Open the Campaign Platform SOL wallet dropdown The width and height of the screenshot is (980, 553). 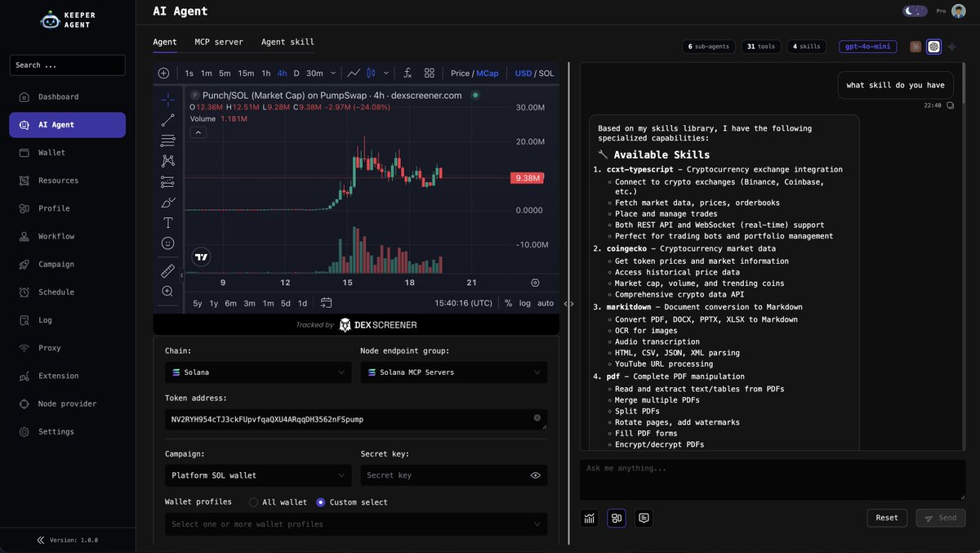[x=258, y=475]
